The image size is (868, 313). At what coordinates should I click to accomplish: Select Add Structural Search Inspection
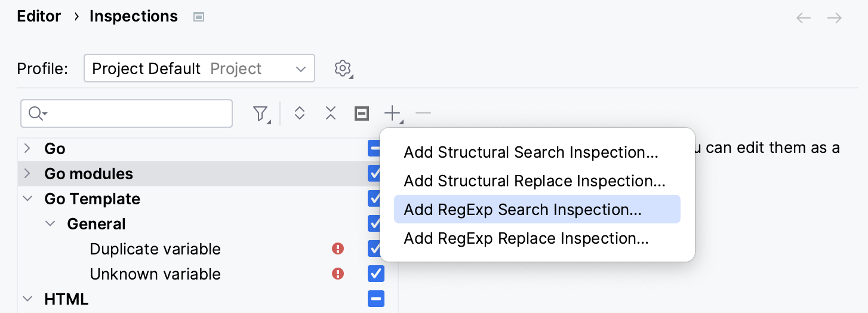(531, 152)
